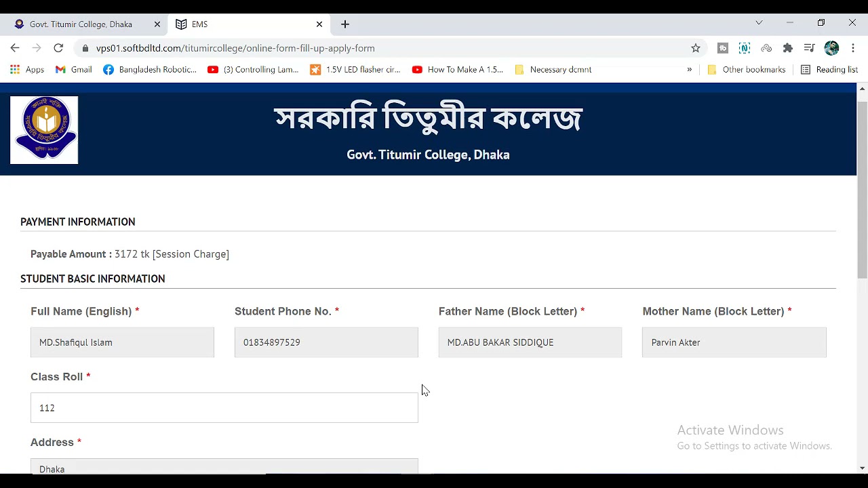Click the forward navigation arrow
868x488 pixels.
(37, 48)
